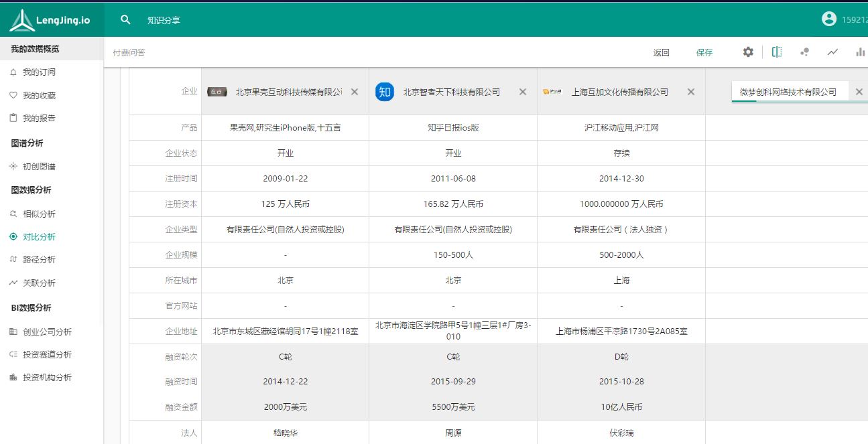Switch to the bubble chart view icon
Viewport: 868px width, 444px height.
(x=805, y=52)
